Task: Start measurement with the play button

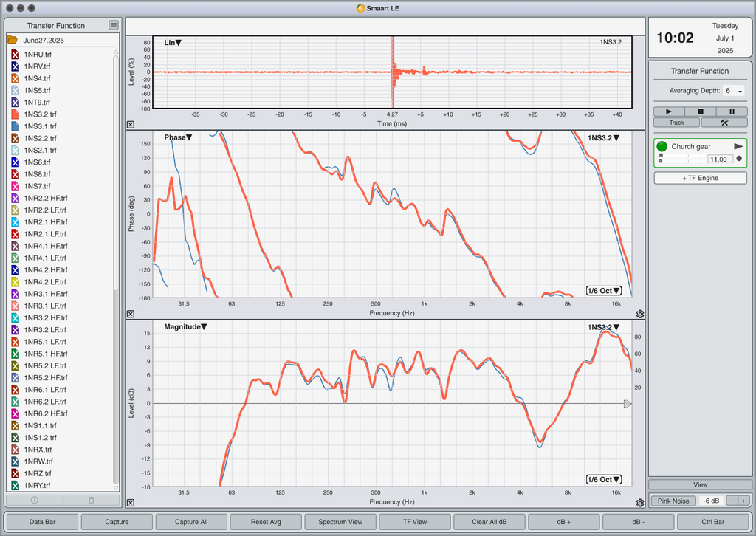Action: [x=669, y=111]
